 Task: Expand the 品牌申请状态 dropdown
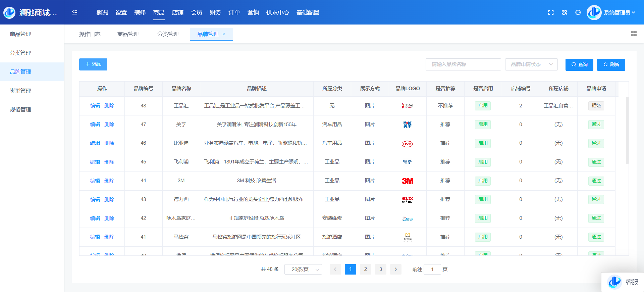point(531,64)
